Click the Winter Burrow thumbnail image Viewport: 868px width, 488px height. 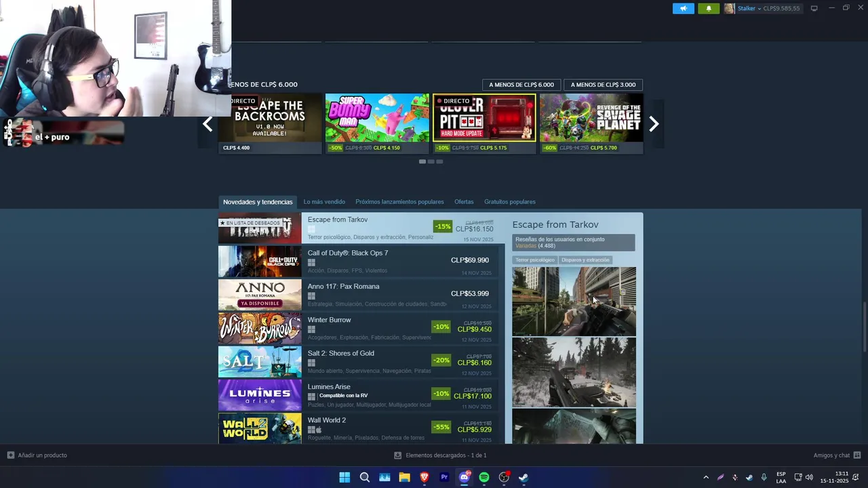(260, 328)
